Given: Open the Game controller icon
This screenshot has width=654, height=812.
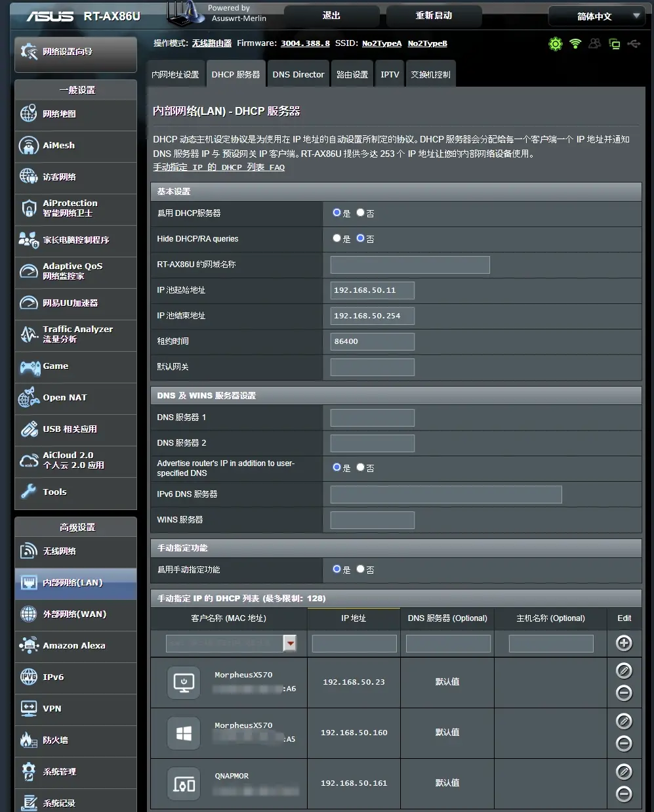Looking at the screenshot, I should 30,366.
